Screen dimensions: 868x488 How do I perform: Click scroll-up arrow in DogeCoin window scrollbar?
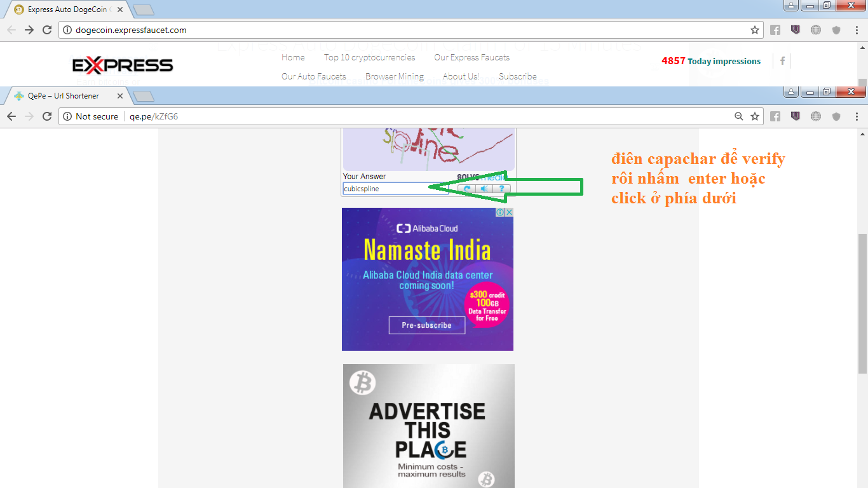[x=862, y=48]
